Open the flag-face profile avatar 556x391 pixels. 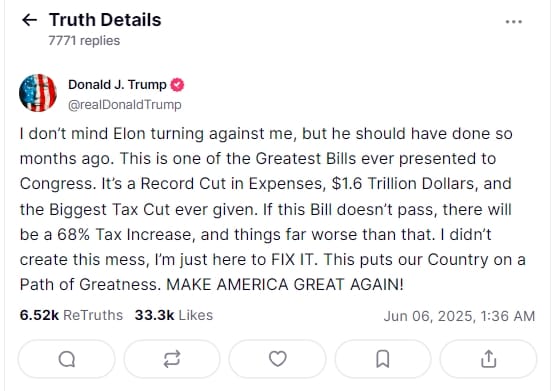click(x=38, y=93)
